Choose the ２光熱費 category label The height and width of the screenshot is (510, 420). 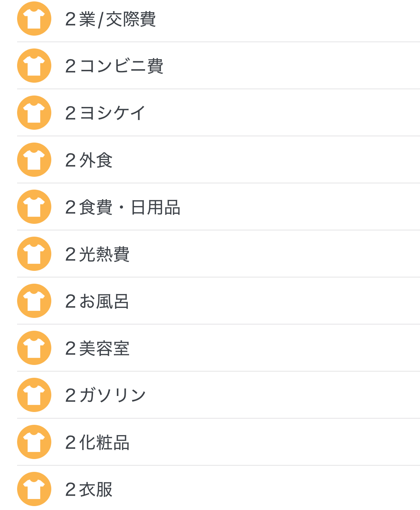pos(97,254)
